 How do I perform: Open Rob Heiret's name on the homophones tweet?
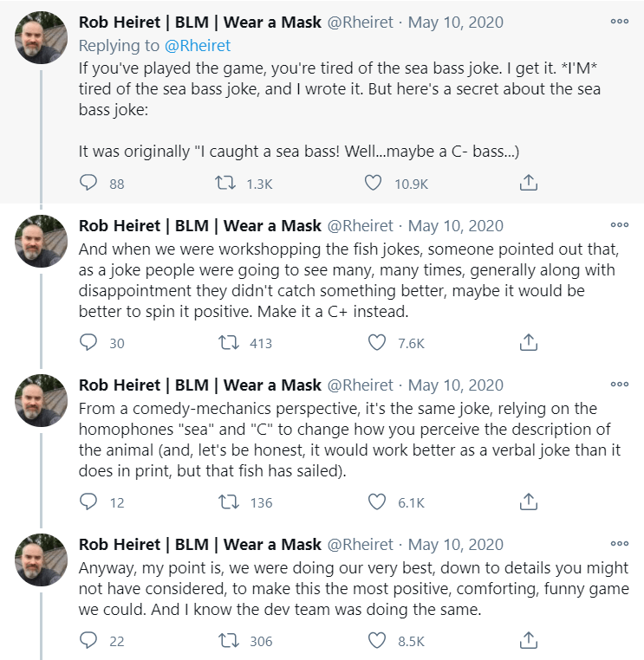(x=199, y=385)
